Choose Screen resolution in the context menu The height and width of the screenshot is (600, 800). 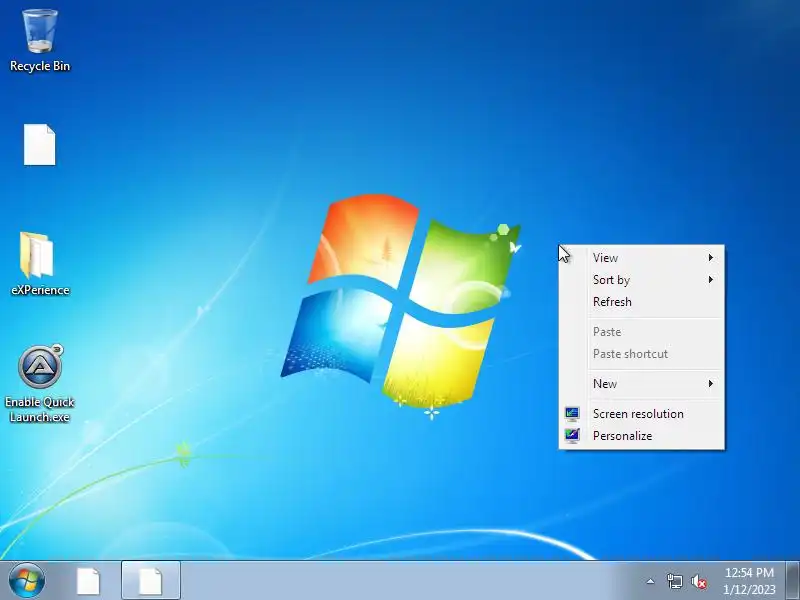tap(641, 414)
